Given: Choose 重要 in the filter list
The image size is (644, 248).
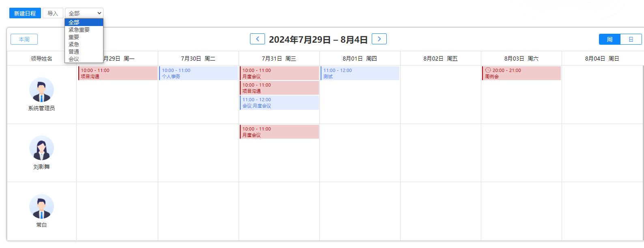Looking at the screenshot, I should click(74, 37).
